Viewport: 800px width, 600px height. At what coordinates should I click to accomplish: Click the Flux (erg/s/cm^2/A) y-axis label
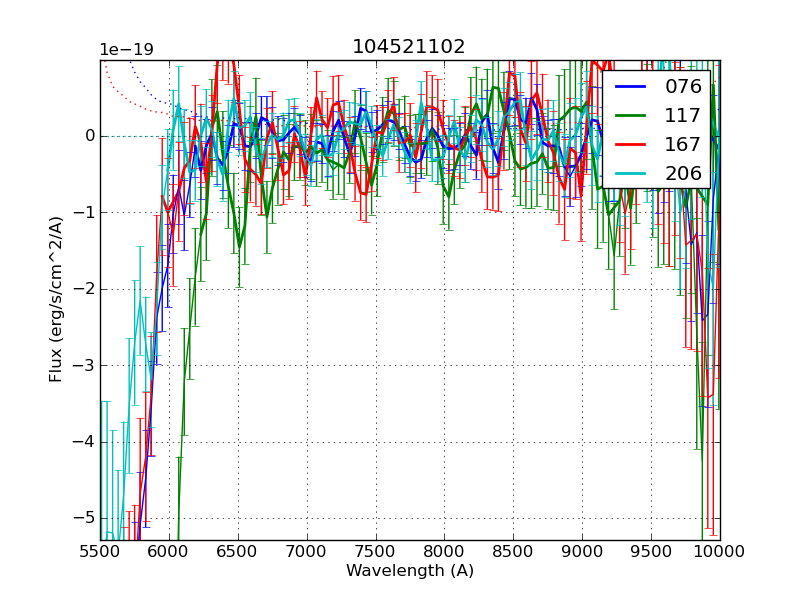(56, 300)
